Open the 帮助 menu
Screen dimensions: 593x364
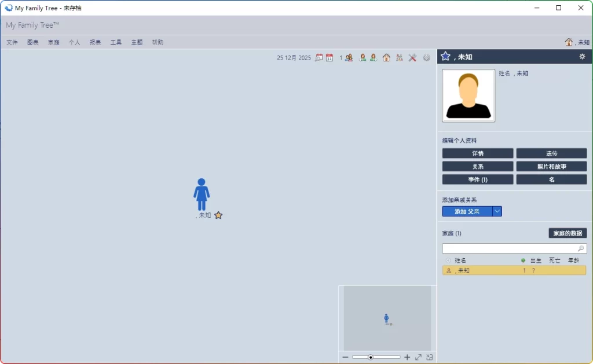157,42
